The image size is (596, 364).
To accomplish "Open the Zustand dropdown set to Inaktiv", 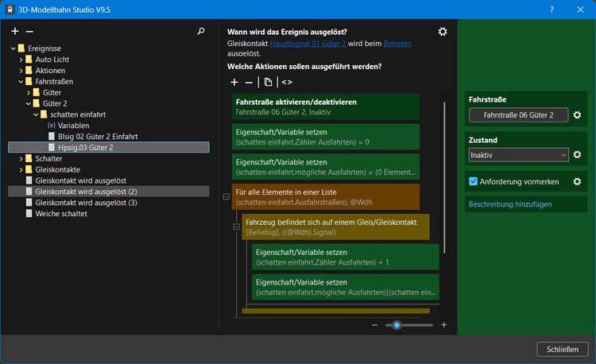I will point(518,154).
